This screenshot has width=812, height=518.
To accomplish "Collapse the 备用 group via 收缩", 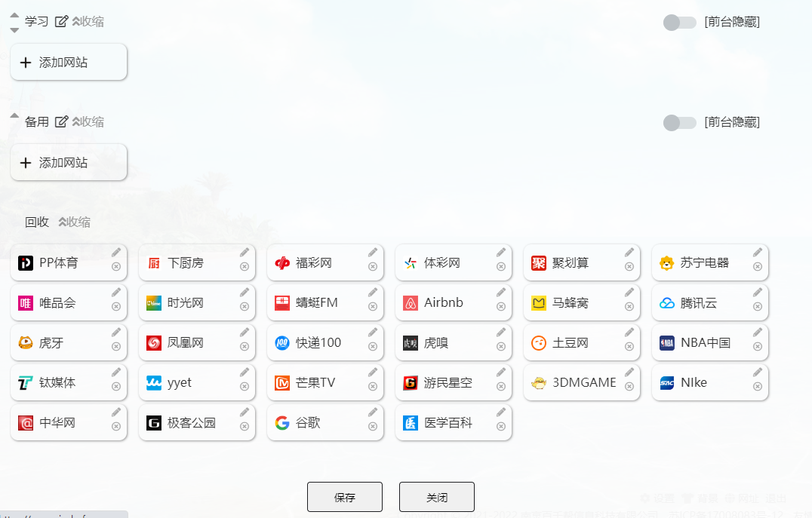I will tap(88, 121).
